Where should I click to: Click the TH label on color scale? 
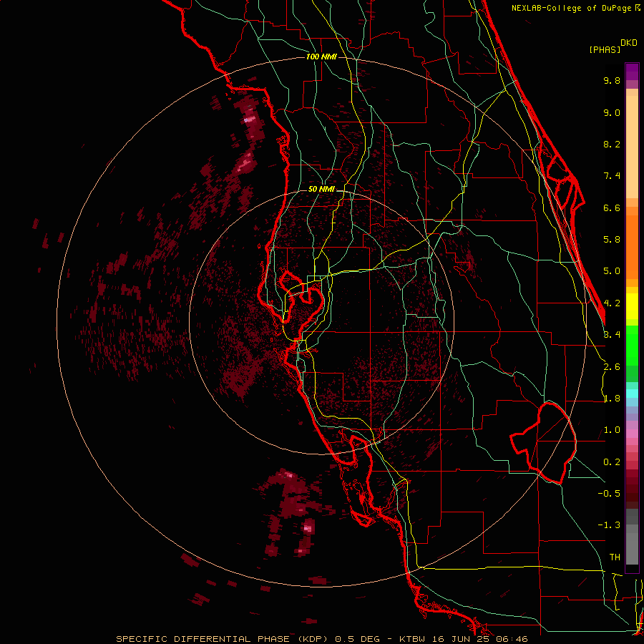click(x=615, y=557)
